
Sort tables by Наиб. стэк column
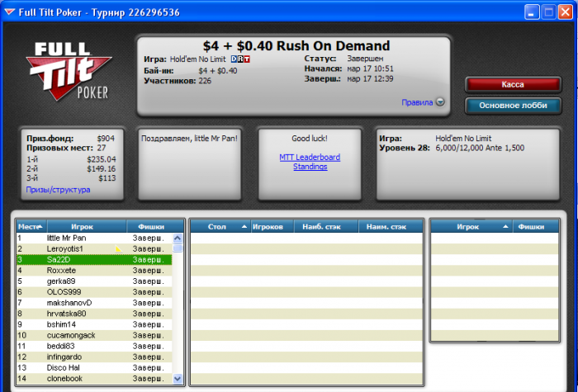pyautogui.click(x=326, y=227)
